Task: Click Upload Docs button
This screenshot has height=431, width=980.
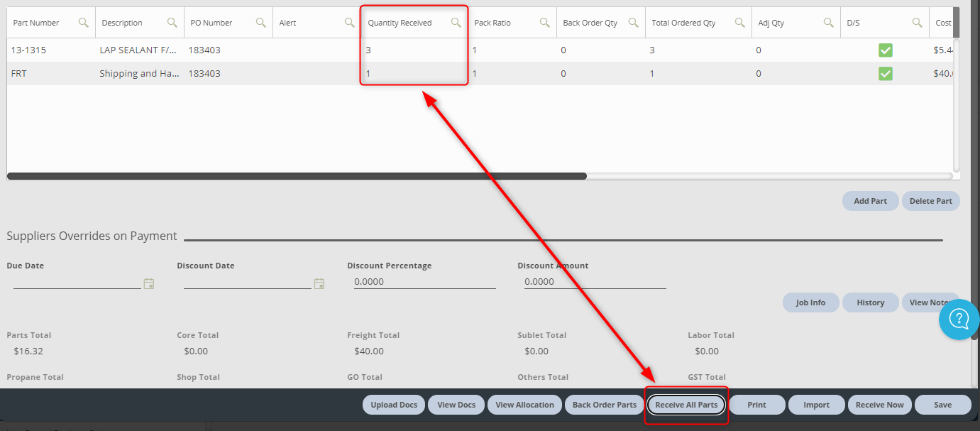Action: tap(394, 405)
